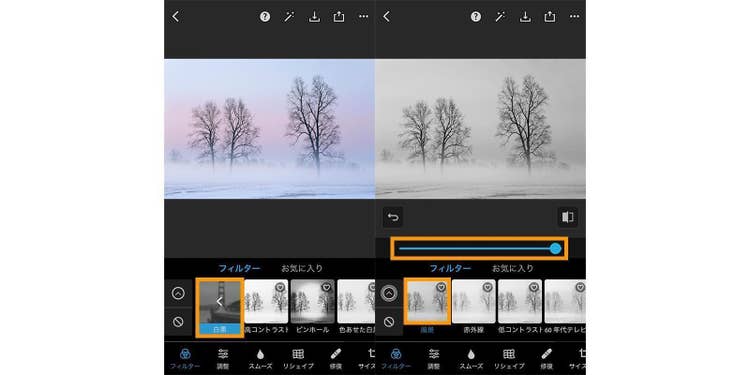Viewport: 750px width, 375px height.
Task: Share the photo from the left screen
Action: coord(339,17)
